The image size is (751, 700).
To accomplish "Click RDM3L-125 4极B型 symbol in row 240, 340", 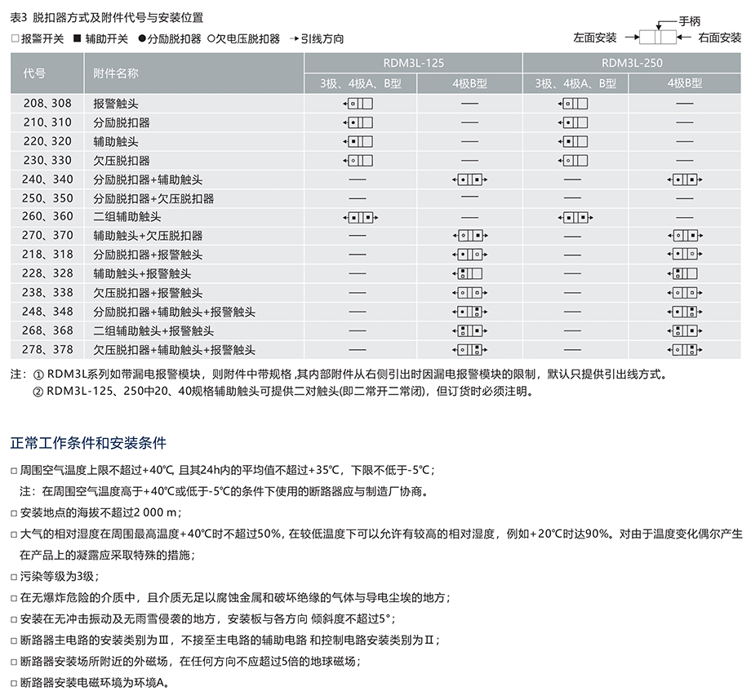I will click(469, 179).
